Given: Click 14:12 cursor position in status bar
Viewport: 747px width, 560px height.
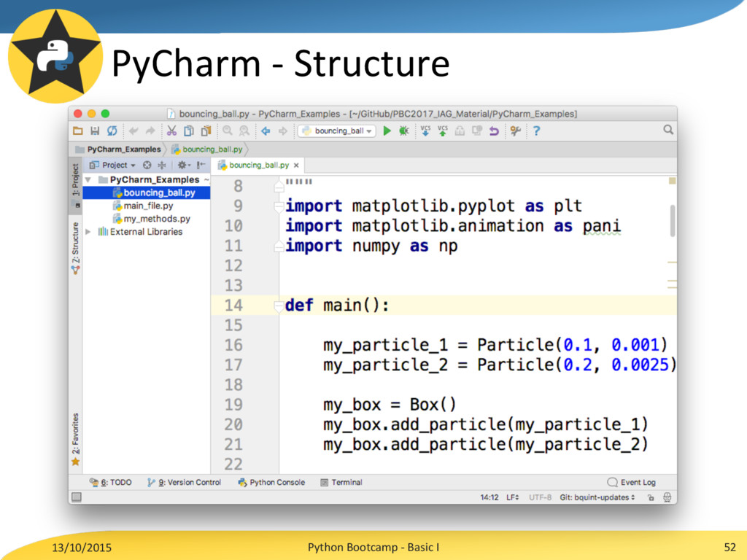Looking at the screenshot, I should tap(489, 497).
